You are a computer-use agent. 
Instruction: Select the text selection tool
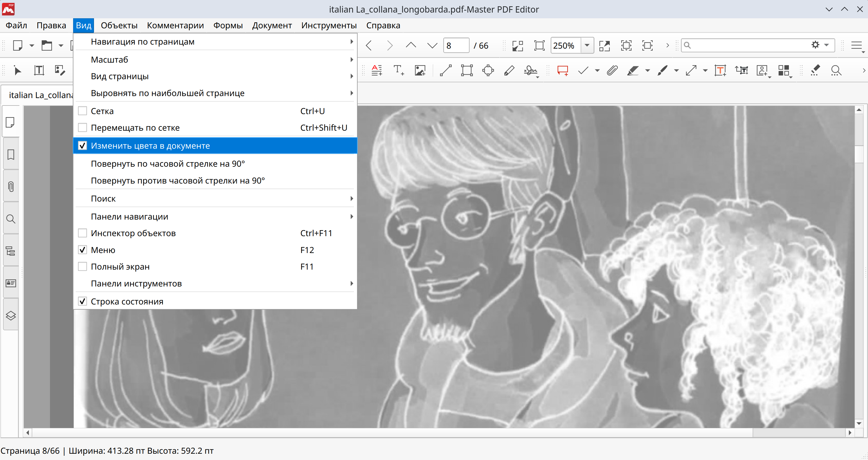(39, 71)
